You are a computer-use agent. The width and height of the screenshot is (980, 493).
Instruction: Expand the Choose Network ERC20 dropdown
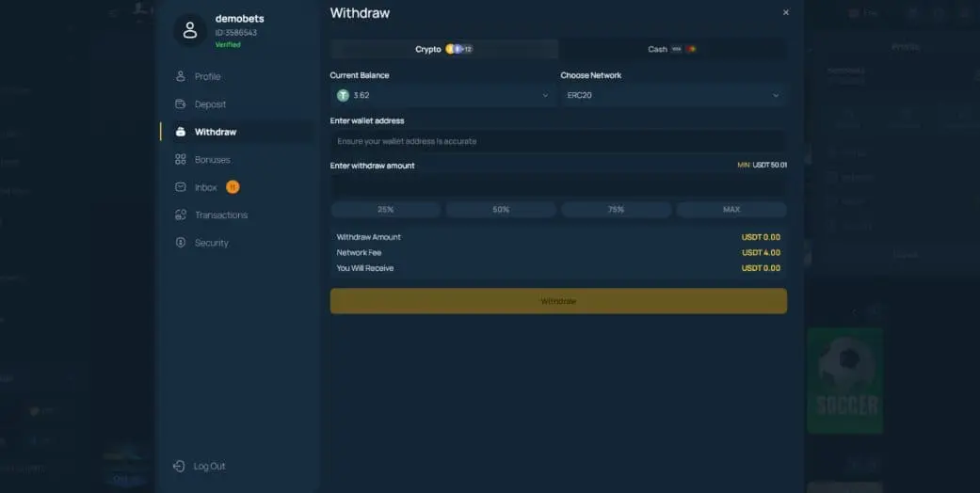673,95
